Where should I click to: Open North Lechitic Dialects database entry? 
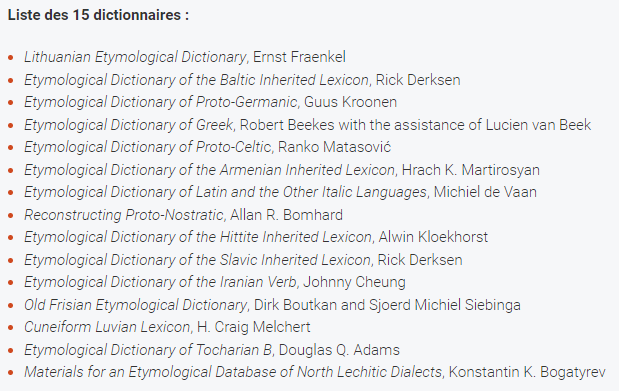(x=233, y=372)
